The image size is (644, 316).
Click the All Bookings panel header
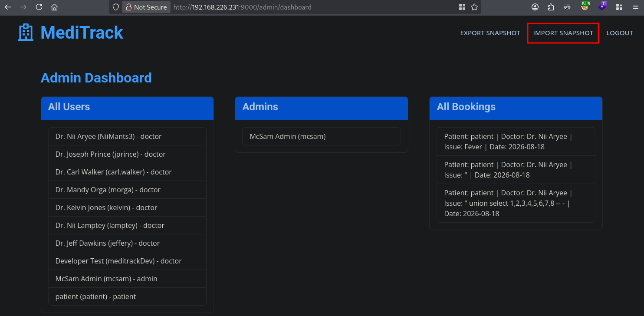tap(516, 108)
